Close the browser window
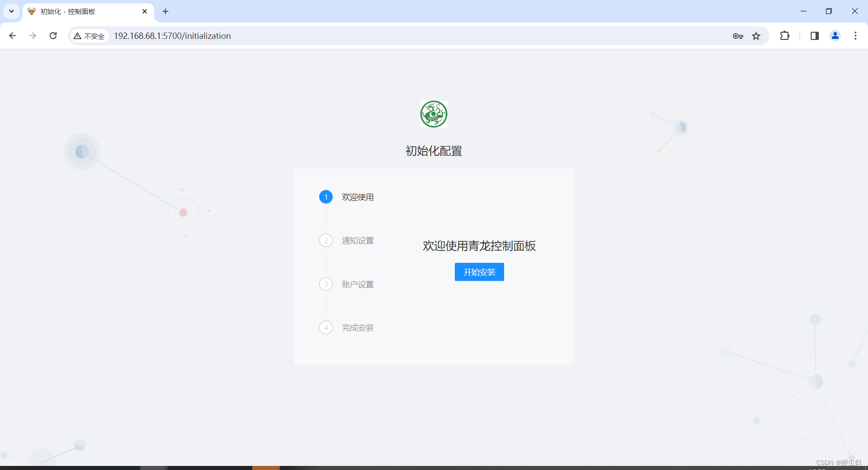The height and width of the screenshot is (470, 868). point(854,11)
